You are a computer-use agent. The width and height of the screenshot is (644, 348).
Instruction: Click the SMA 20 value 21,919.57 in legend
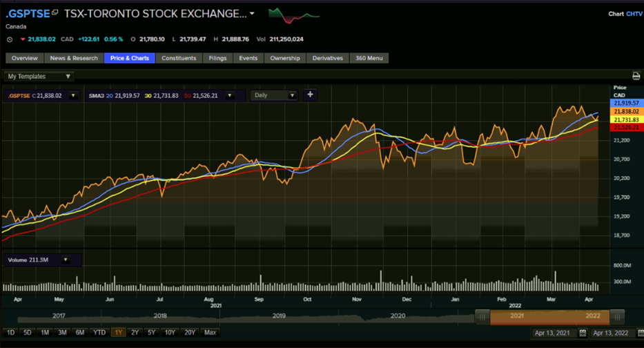coord(127,96)
